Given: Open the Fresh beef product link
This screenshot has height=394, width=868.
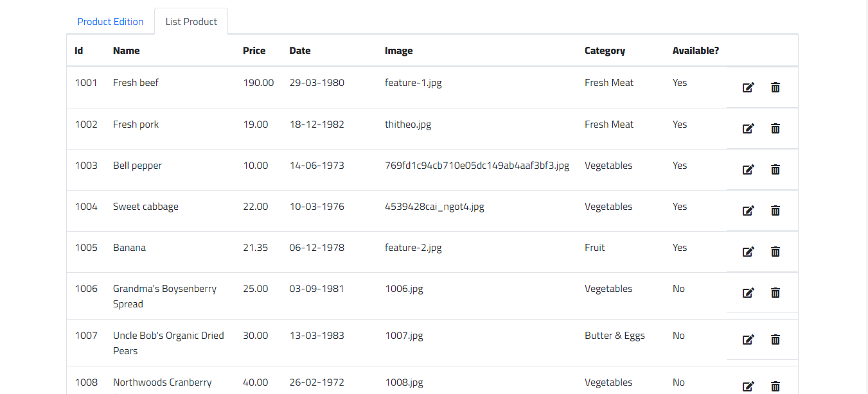Looking at the screenshot, I should (x=136, y=82).
